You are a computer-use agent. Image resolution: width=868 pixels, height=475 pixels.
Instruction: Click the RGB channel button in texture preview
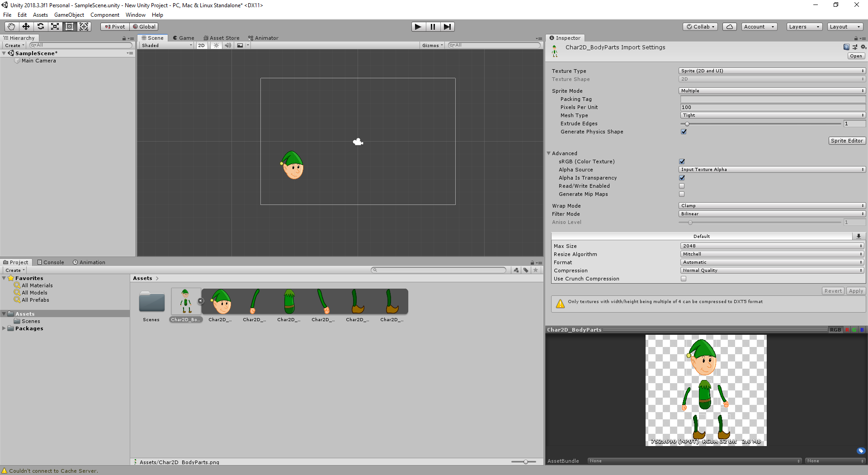click(835, 329)
